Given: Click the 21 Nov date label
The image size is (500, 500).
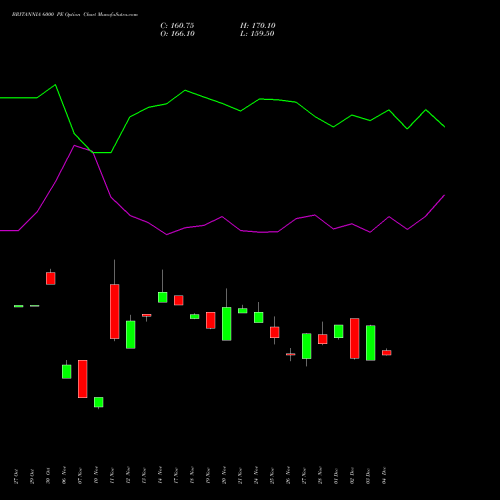Looking at the screenshot, I should point(240,475).
